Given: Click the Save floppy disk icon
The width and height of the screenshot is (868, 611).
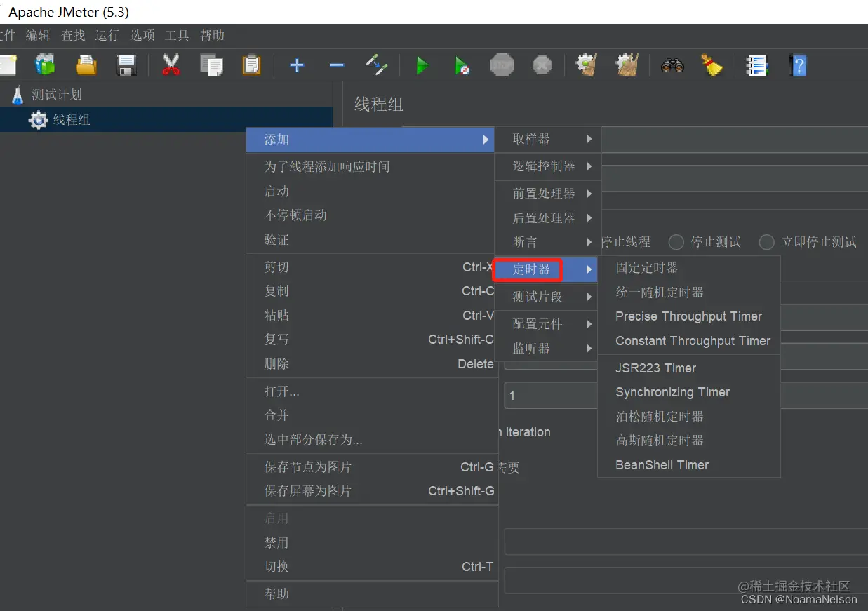Looking at the screenshot, I should click(x=126, y=66).
